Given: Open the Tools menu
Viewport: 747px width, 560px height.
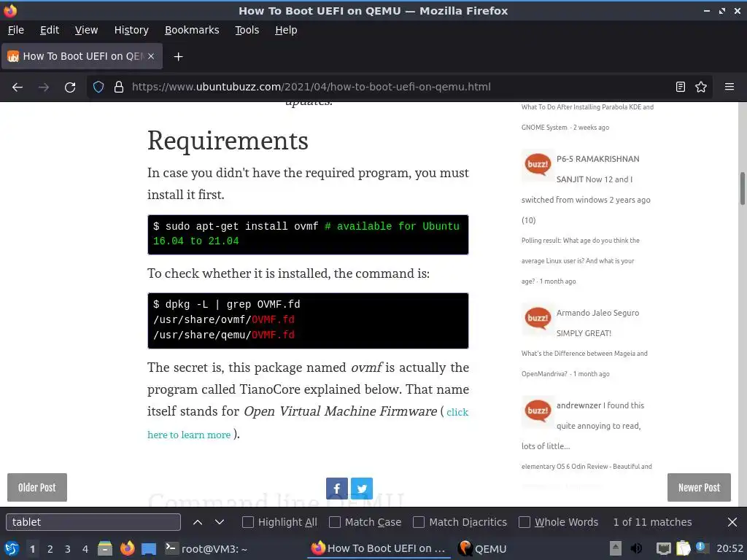Looking at the screenshot, I should pyautogui.click(x=247, y=30).
